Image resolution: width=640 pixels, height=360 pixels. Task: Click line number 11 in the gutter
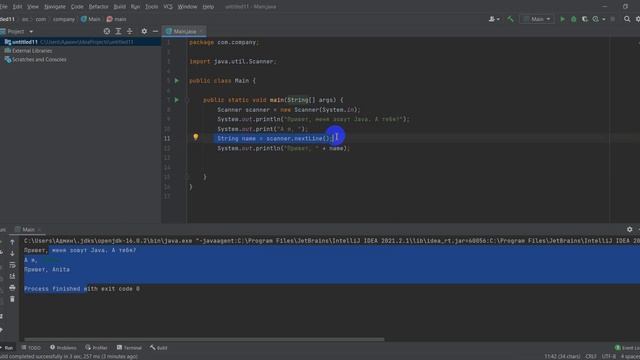point(167,138)
